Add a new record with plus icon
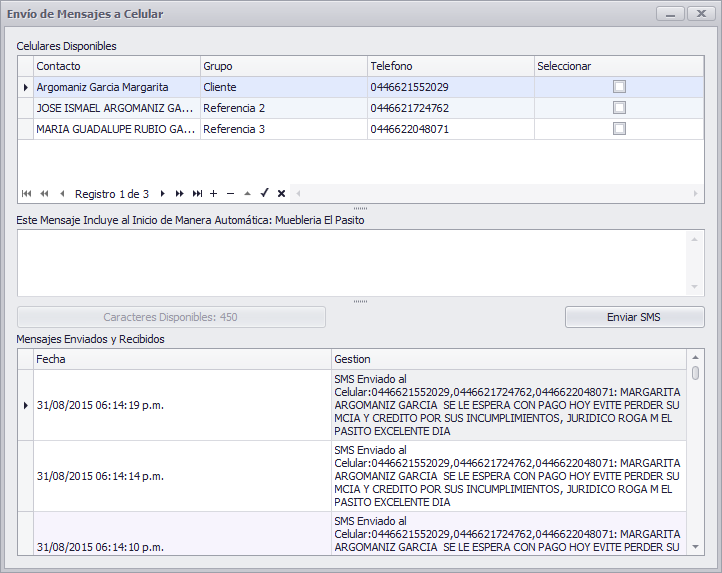 213,194
